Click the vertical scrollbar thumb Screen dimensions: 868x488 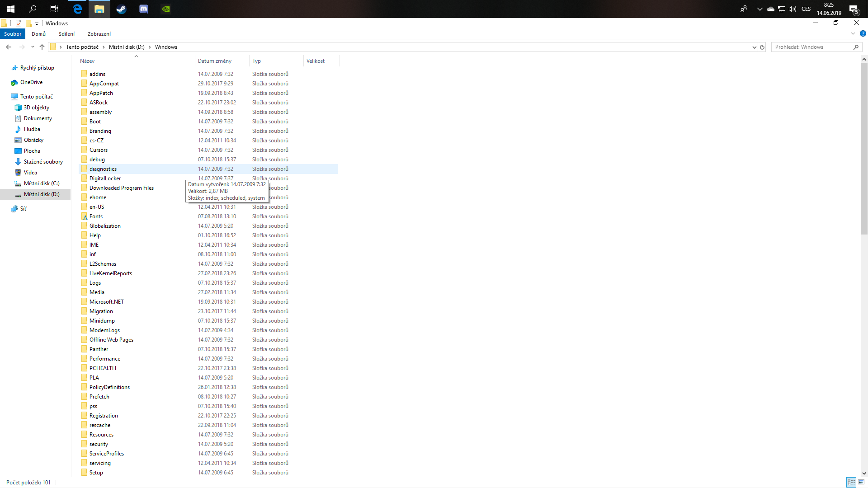point(864,149)
